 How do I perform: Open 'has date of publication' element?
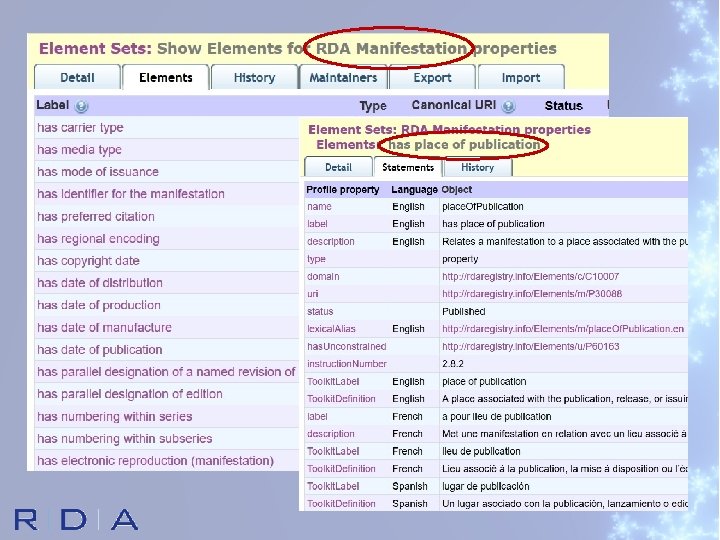click(x=100, y=350)
